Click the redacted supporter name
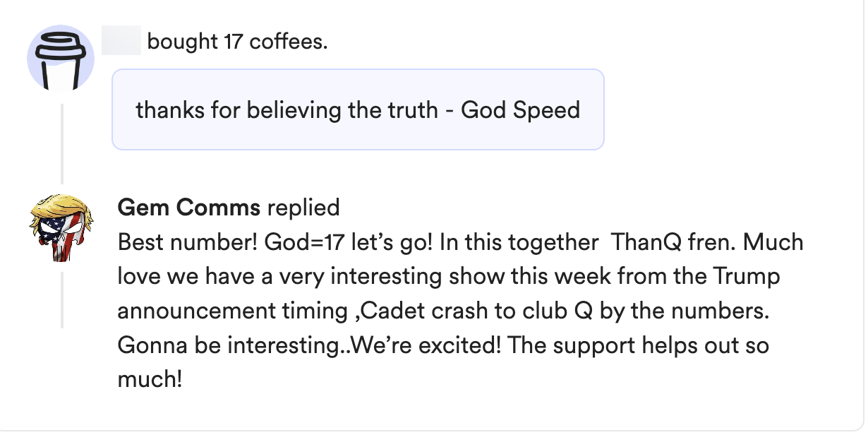This screenshot has width=868, height=435. (x=121, y=42)
